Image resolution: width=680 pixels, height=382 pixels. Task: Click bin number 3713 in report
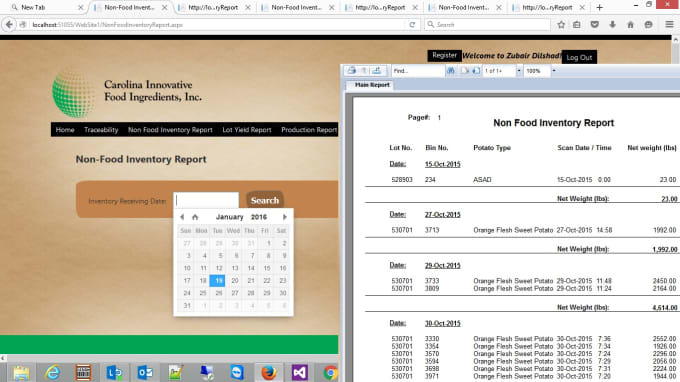[x=432, y=230]
